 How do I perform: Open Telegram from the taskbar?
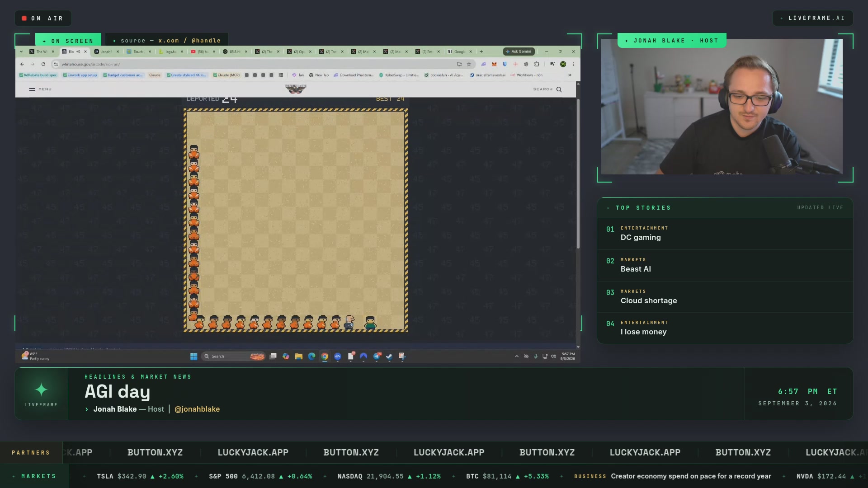pos(377,356)
